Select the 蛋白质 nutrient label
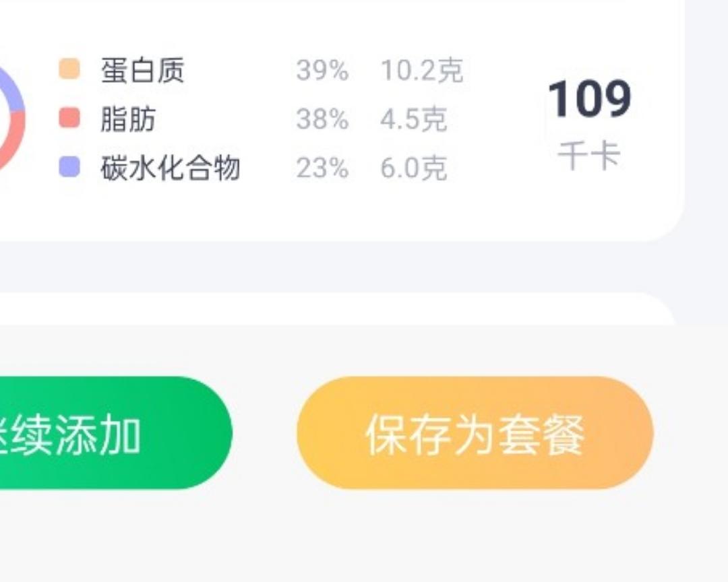 pyautogui.click(x=142, y=70)
